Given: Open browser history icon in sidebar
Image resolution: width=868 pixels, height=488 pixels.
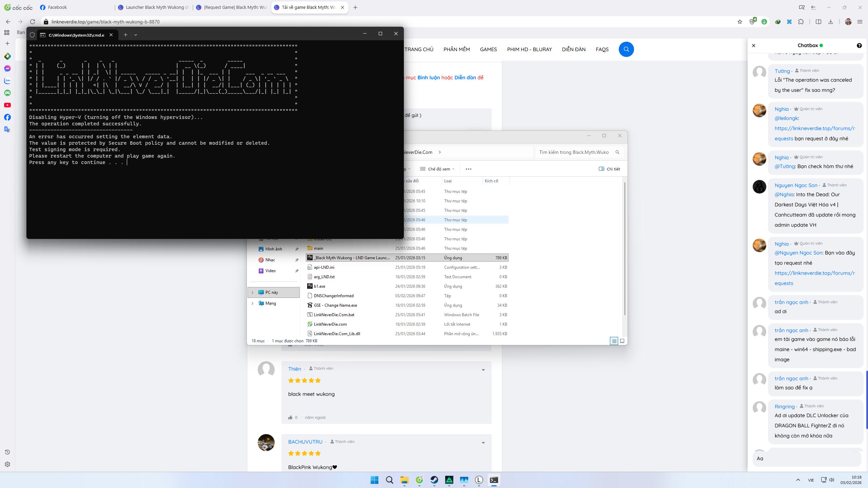Looking at the screenshot, I should (x=7, y=452).
